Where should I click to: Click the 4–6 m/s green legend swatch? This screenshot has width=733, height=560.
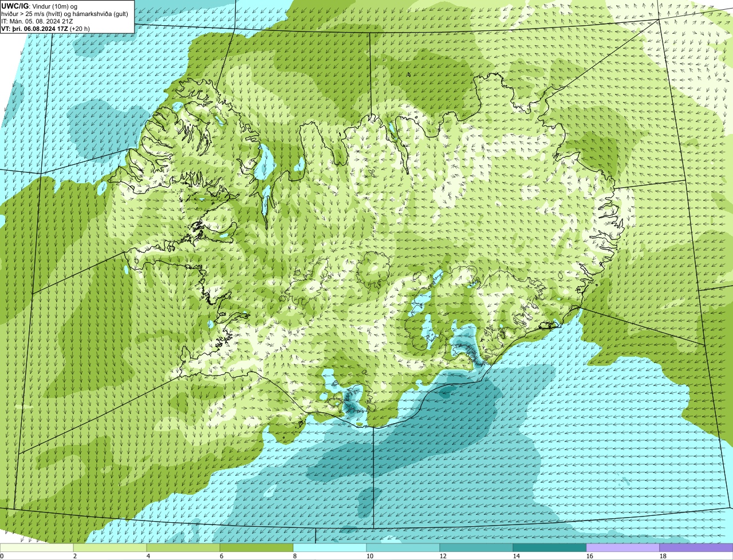(x=183, y=547)
